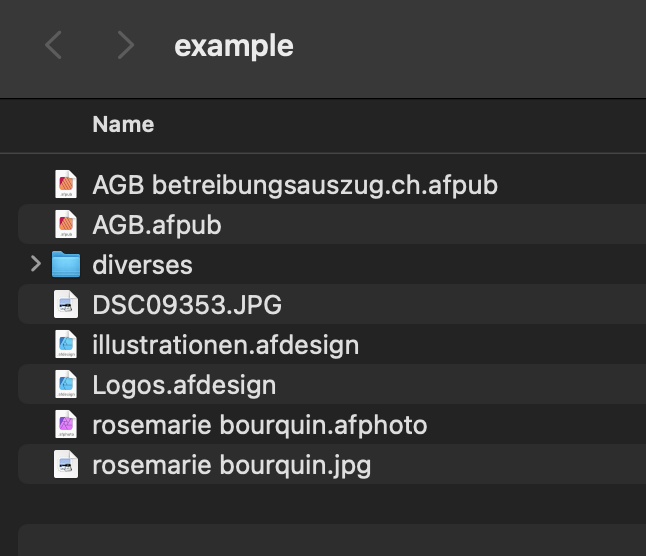Go forward with the right arrow
Screen dimensions: 646x556
(126, 45)
